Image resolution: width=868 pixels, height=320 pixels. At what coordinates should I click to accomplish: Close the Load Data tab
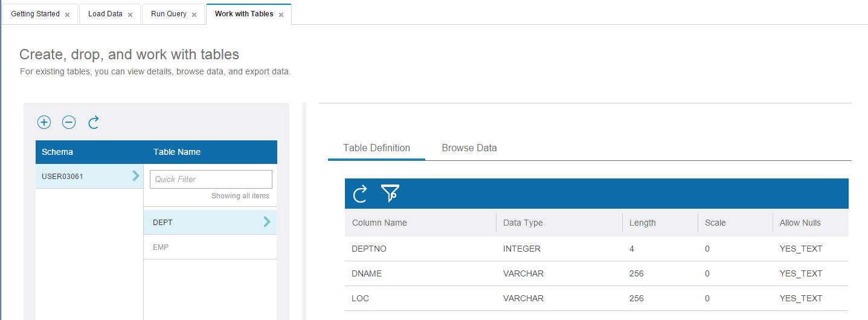[130, 15]
